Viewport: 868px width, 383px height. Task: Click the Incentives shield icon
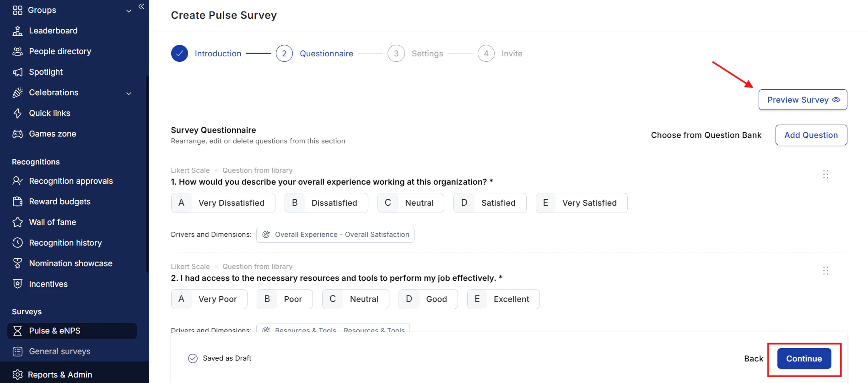tap(17, 284)
